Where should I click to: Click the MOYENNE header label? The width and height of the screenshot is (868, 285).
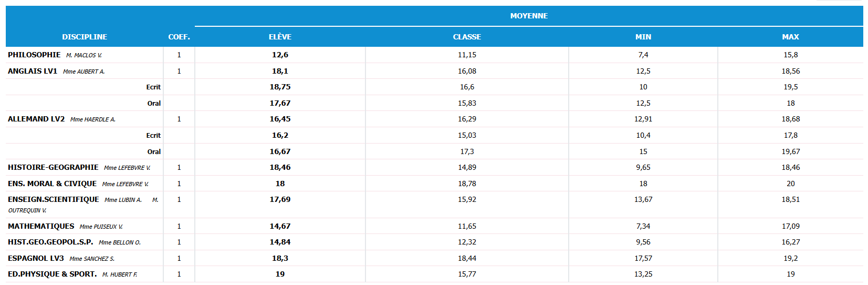[x=529, y=16]
